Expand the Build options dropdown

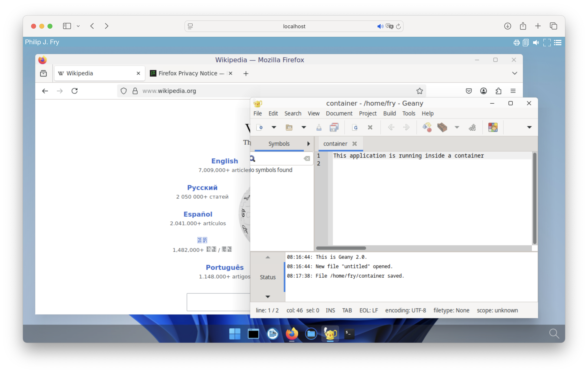click(x=457, y=127)
